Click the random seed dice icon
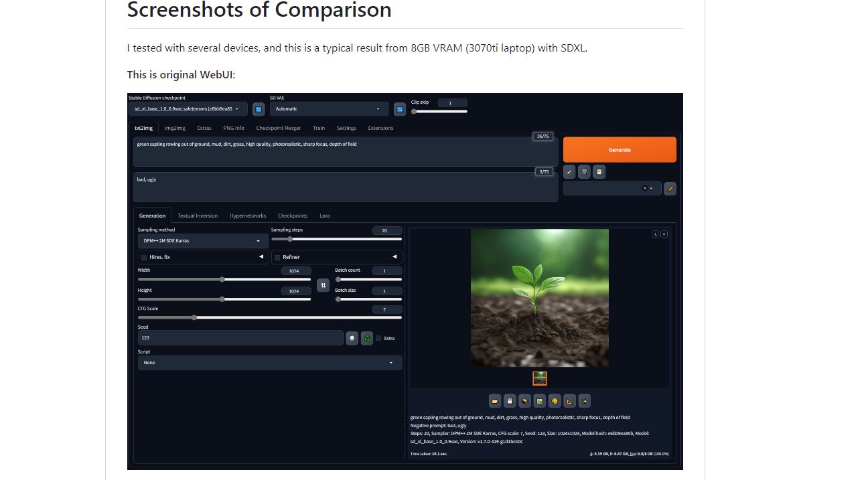868x480 pixels. (352, 338)
